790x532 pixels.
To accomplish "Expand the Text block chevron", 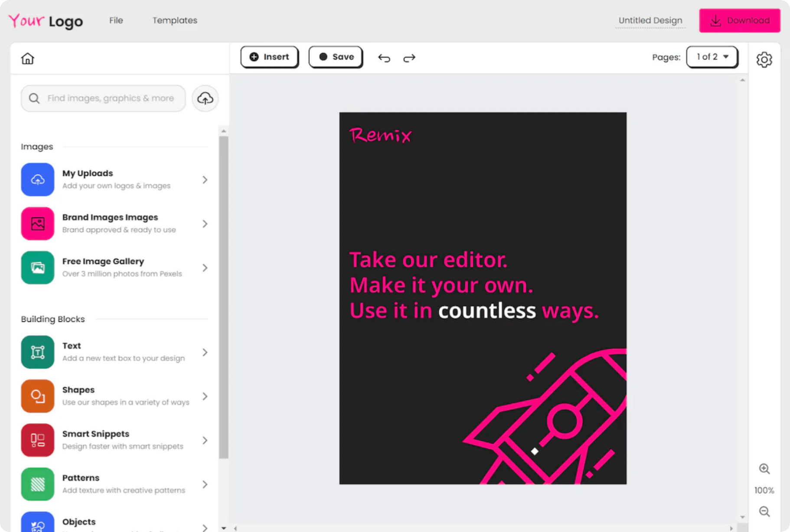I will 205,352.
